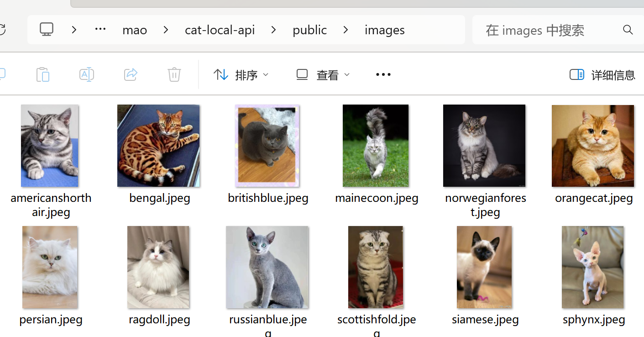
Task: Click the file name norwegianforest.jpeg
Action: [x=486, y=205]
